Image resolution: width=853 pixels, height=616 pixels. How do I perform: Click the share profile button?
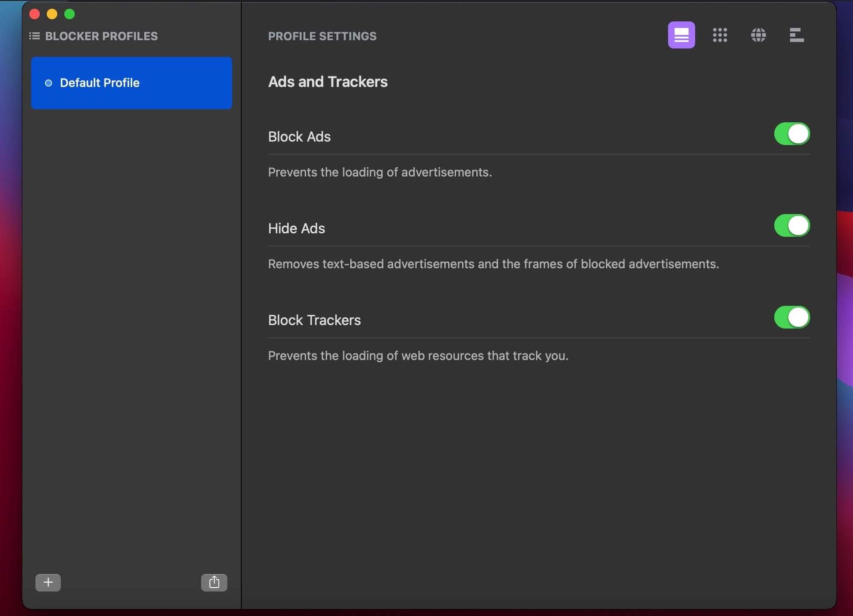pos(214,582)
